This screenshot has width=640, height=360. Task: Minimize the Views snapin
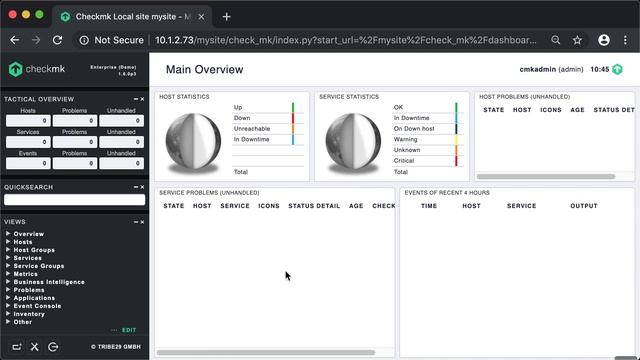click(136, 222)
